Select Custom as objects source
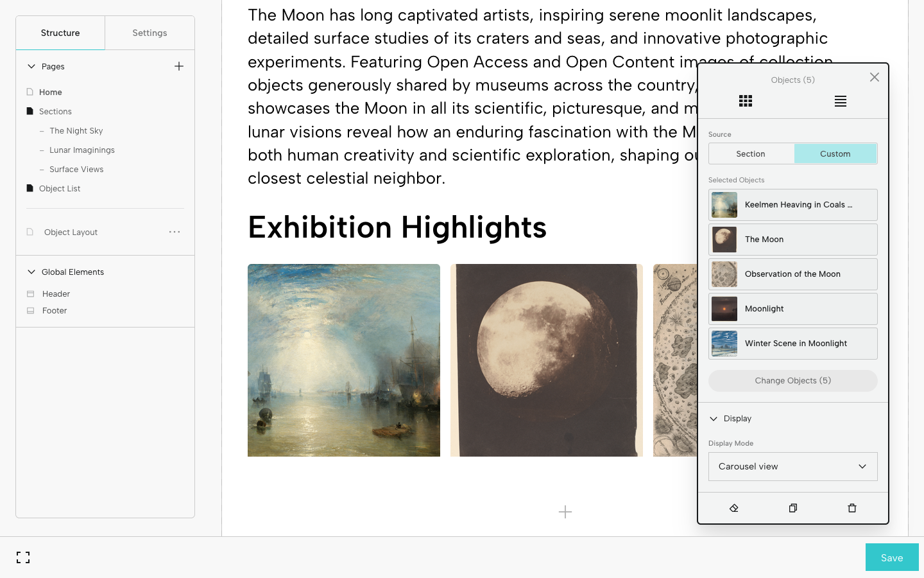Viewport: 924px width, 578px height. coord(835,154)
